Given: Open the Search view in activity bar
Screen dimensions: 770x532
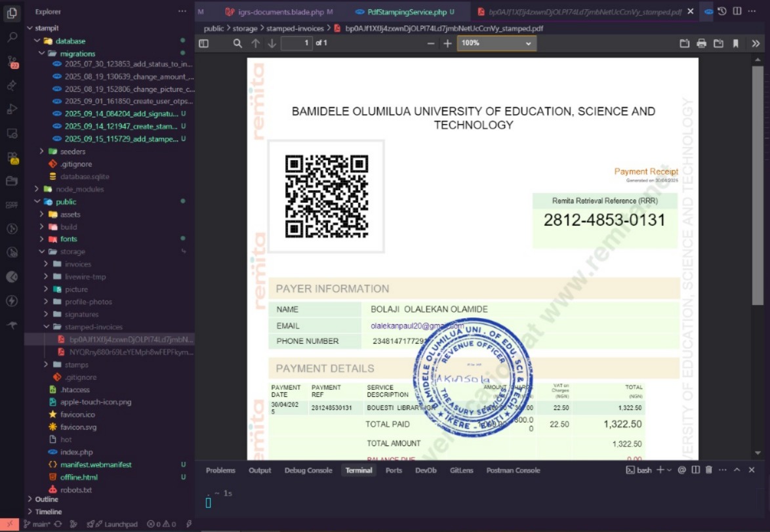Looking at the screenshot, I should coord(12,37).
